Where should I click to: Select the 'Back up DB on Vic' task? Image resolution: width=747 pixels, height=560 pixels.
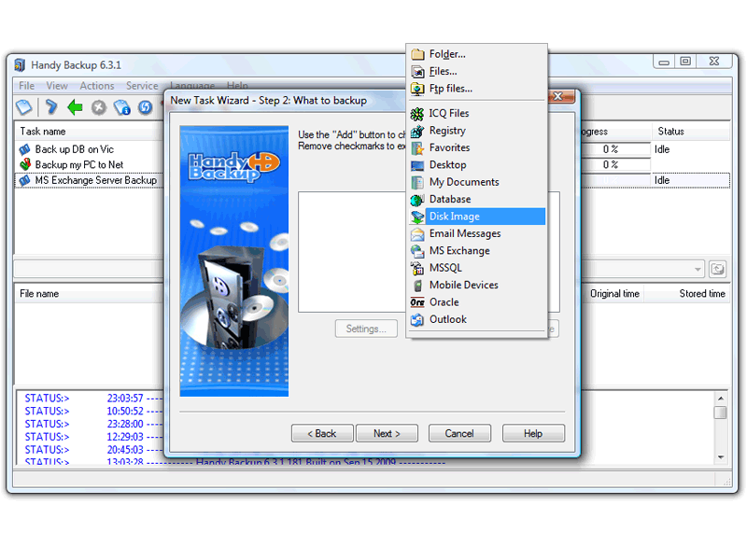click(75, 149)
